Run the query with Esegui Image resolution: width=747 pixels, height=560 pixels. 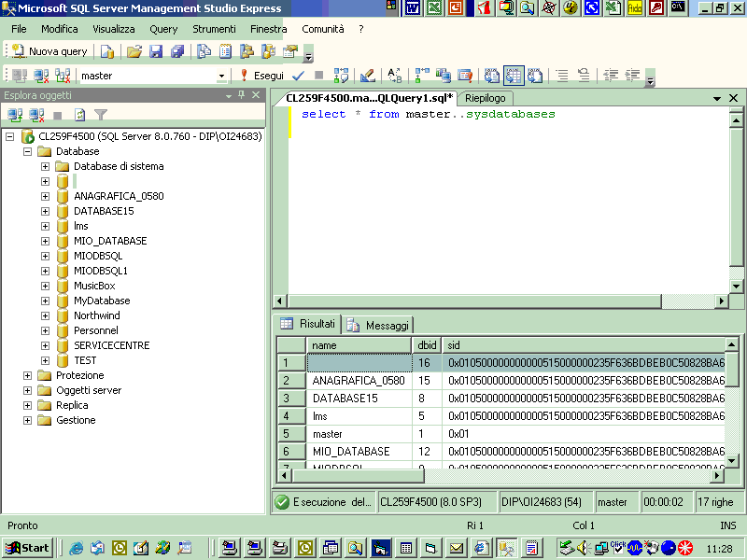pos(262,76)
